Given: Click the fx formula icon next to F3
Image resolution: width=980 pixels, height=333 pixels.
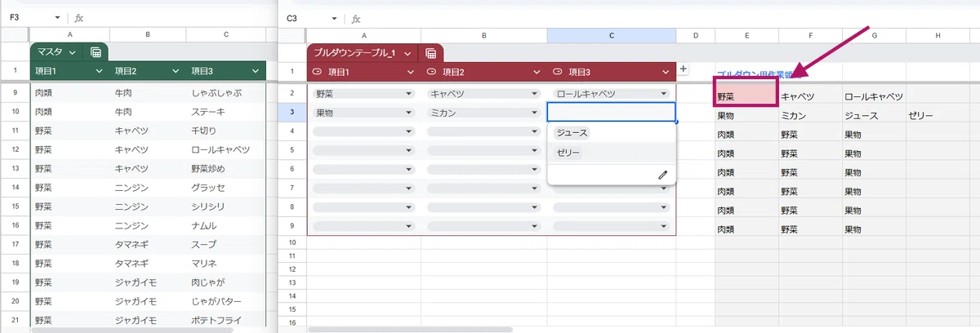Looking at the screenshot, I should (x=78, y=17).
